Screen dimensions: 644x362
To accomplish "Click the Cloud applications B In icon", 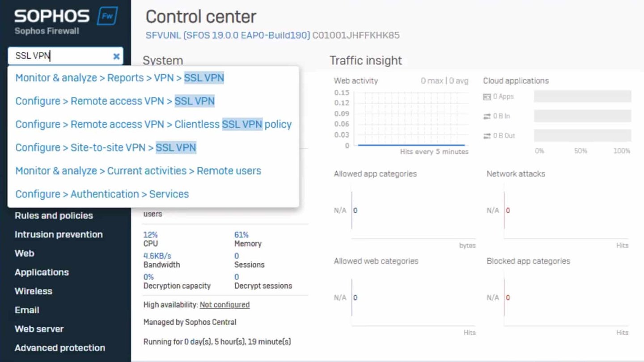I will pos(487,116).
